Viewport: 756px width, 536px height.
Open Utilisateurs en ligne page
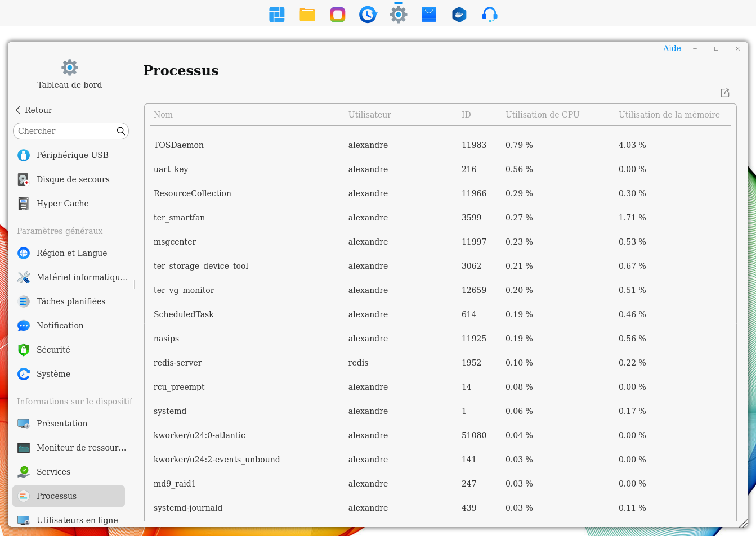(x=77, y=520)
